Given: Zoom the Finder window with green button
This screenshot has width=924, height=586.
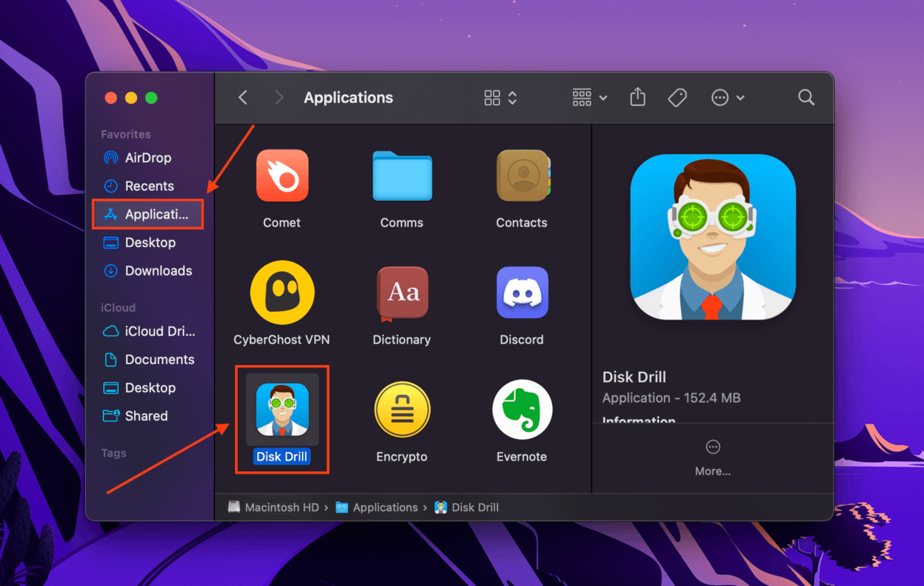Looking at the screenshot, I should 152,98.
